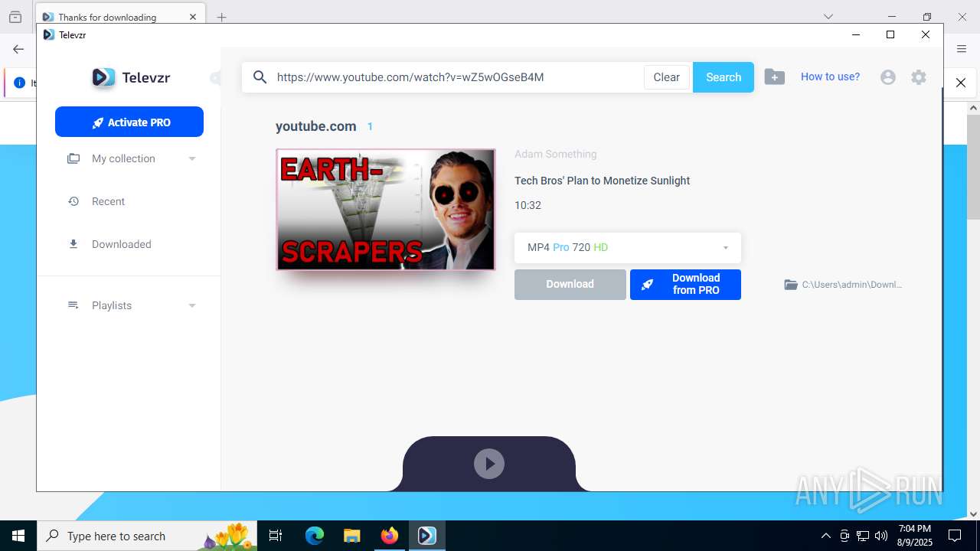Open Task View on the taskbar

pyautogui.click(x=276, y=536)
